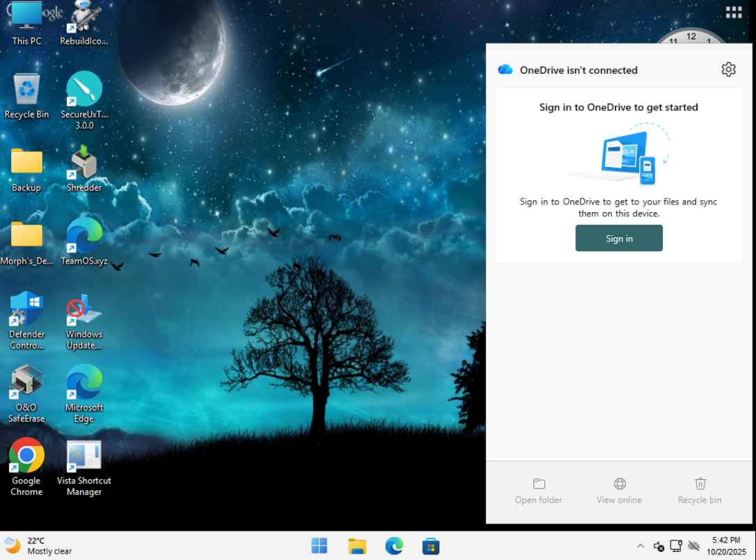
Task: Open the RebuildIco... shortcut
Action: pyautogui.click(x=84, y=23)
